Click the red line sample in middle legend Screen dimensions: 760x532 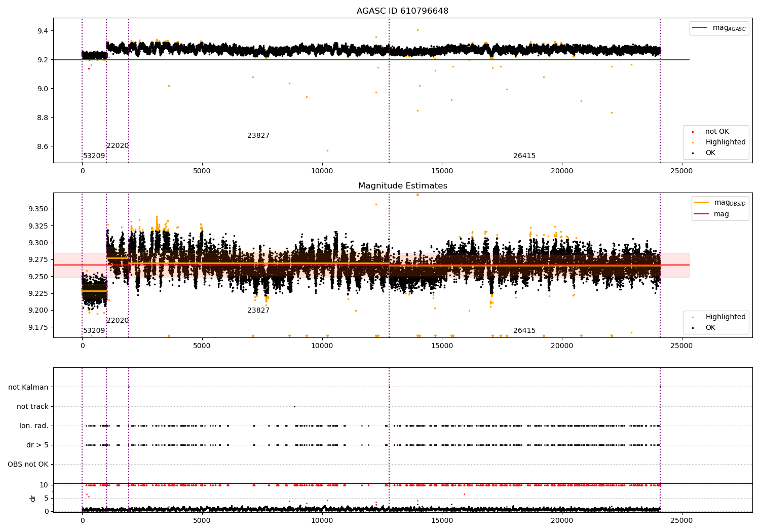[701, 214]
